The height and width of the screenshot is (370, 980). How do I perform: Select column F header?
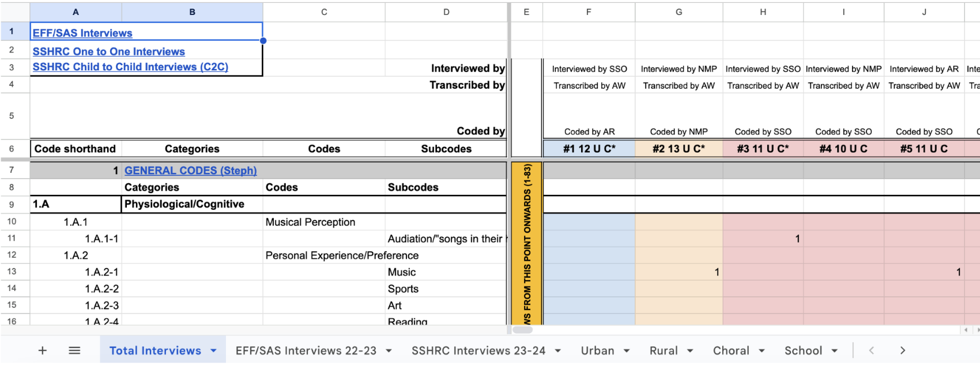pyautogui.click(x=589, y=12)
